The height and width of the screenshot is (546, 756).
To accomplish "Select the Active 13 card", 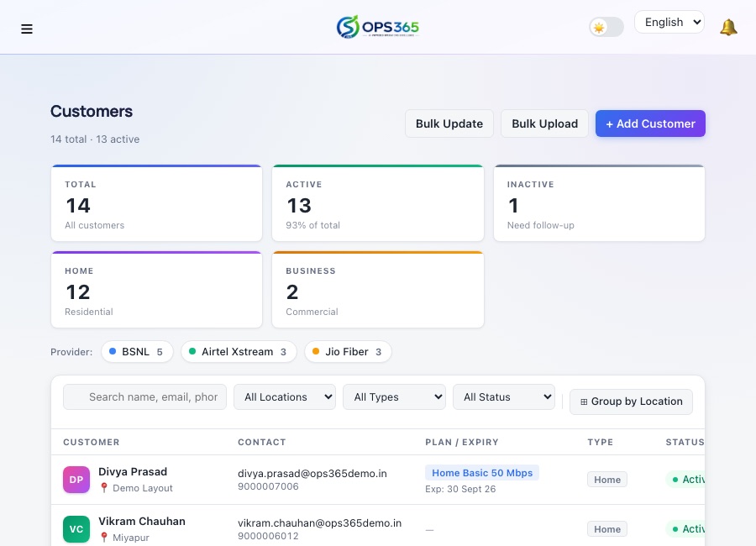I will pos(377,203).
